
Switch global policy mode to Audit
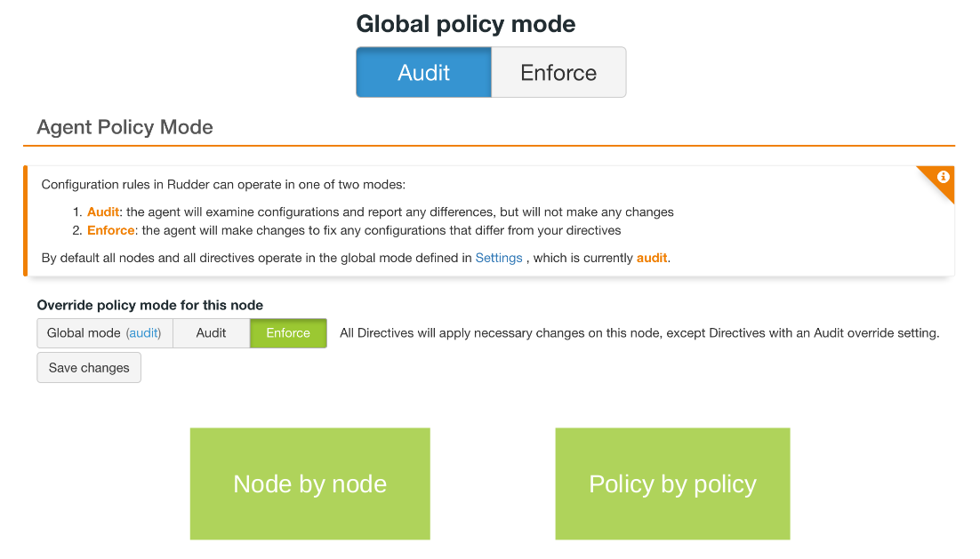coord(423,73)
